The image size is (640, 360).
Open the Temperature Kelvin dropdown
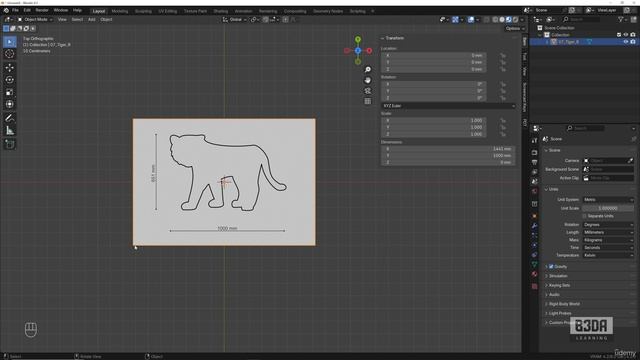coord(608,255)
